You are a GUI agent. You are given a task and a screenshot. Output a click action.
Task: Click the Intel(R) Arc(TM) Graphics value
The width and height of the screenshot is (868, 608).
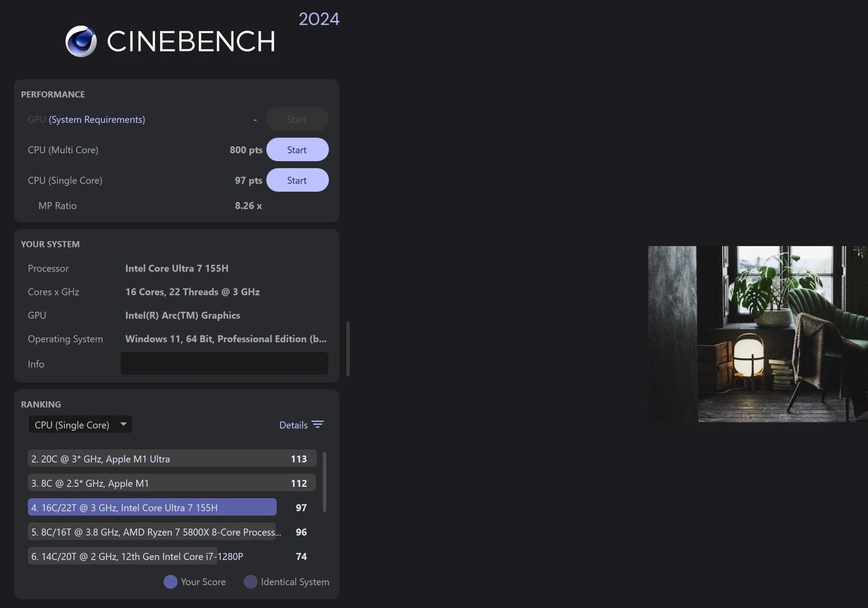point(183,315)
